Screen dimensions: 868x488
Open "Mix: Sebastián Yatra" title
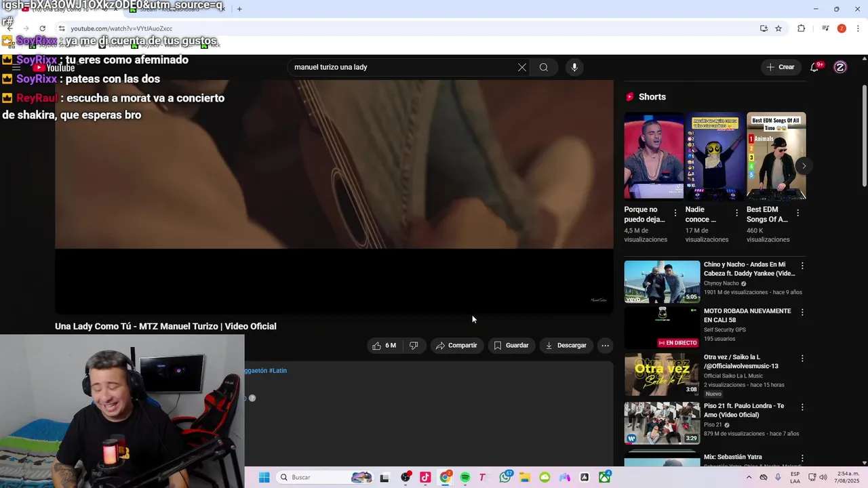click(733, 457)
